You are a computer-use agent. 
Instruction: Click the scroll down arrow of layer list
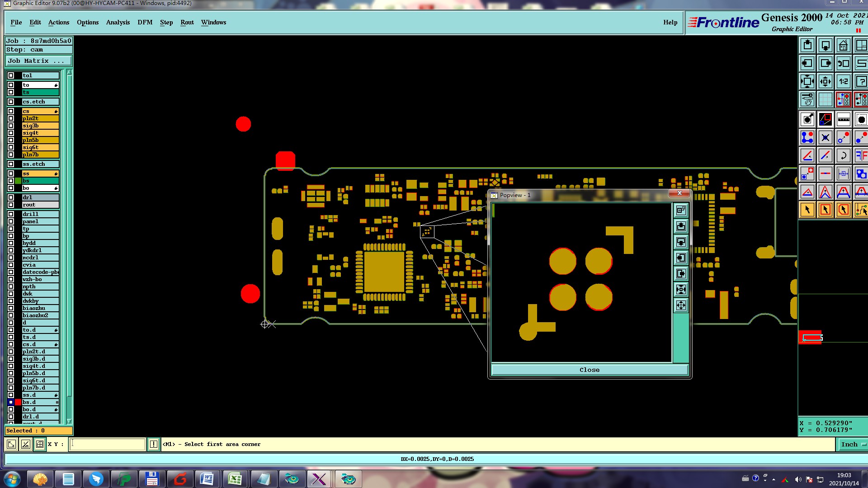[x=69, y=421]
